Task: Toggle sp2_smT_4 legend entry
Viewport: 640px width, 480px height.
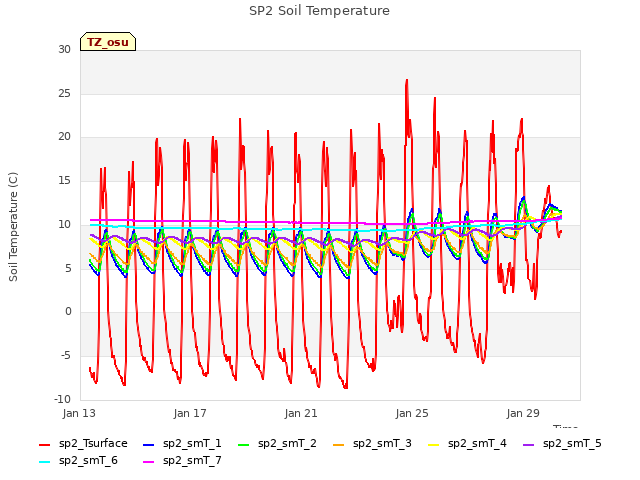Action: (x=467, y=444)
